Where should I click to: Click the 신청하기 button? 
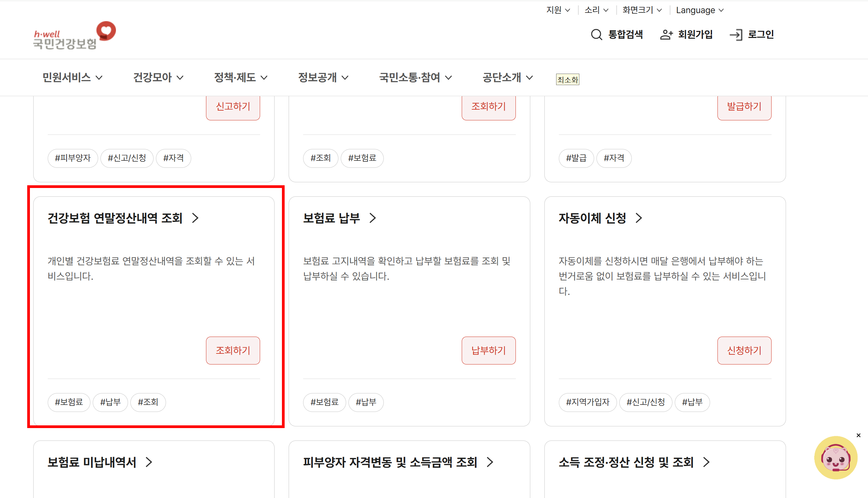coord(744,351)
